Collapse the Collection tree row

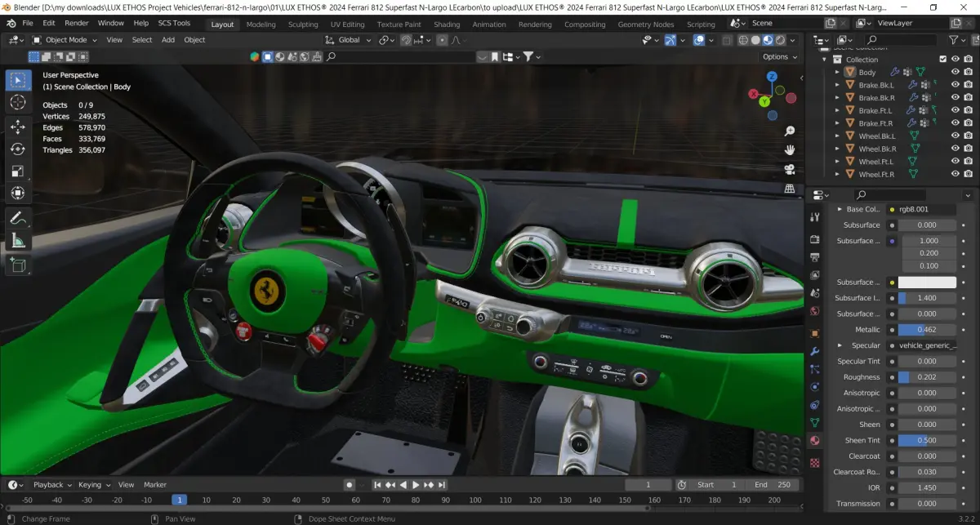pyautogui.click(x=824, y=59)
